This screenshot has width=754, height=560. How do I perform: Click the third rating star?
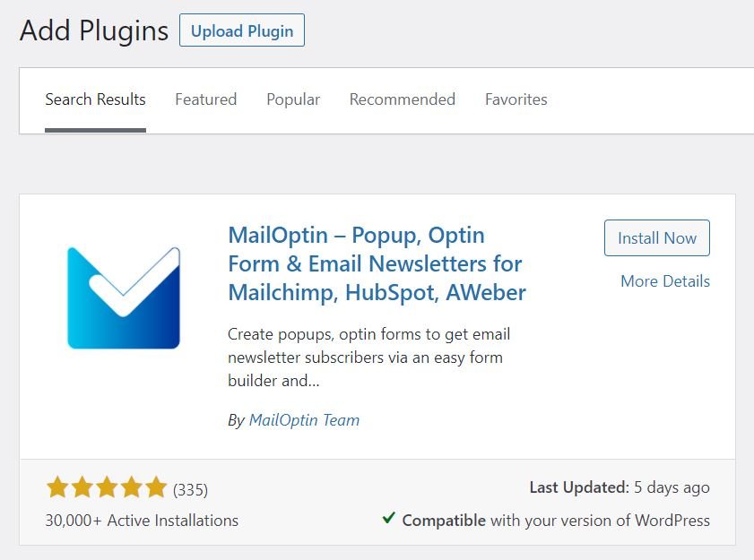click(107, 487)
